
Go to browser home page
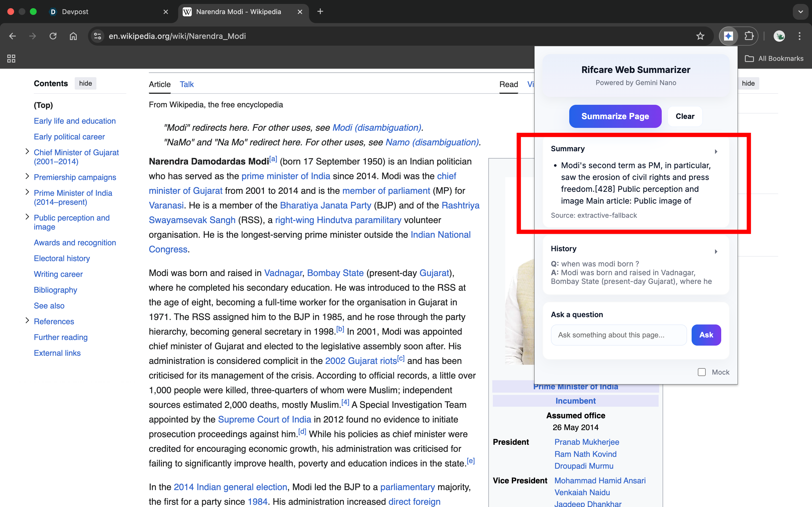[x=73, y=36]
